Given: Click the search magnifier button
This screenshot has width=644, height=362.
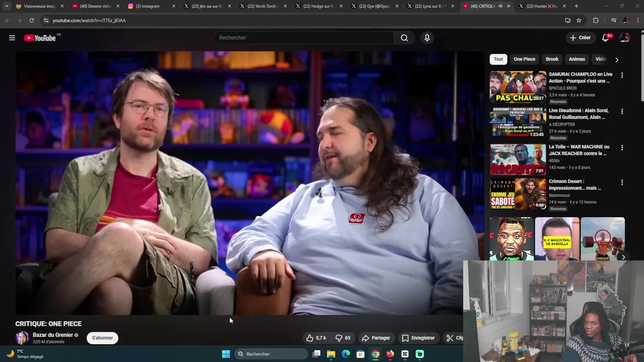Looking at the screenshot, I should coord(404,38).
